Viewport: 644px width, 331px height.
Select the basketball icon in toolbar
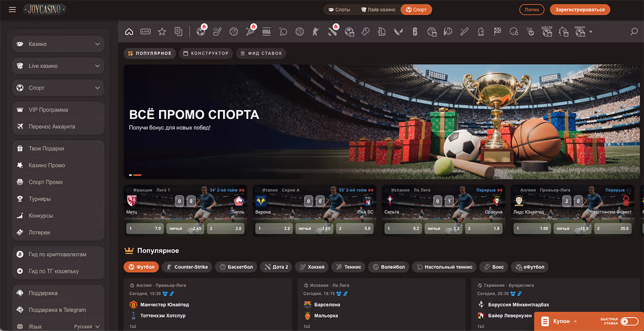tap(233, 32)
